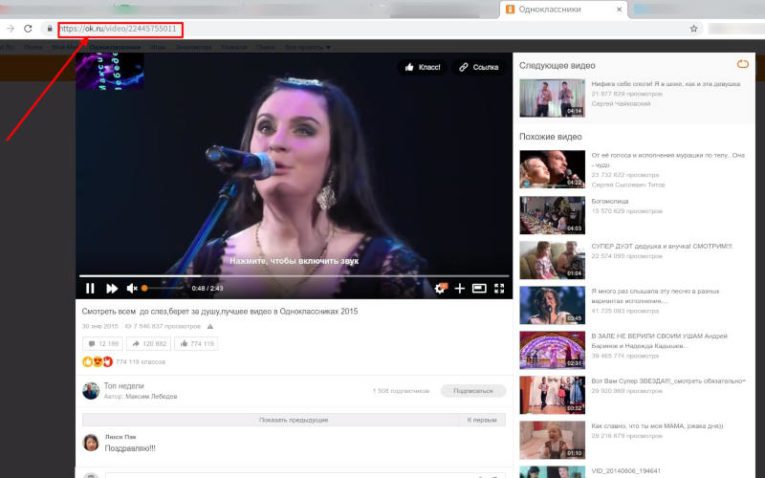Jump to the first comments via К первым
Screen dimensions: 765x478
point(482,419)
